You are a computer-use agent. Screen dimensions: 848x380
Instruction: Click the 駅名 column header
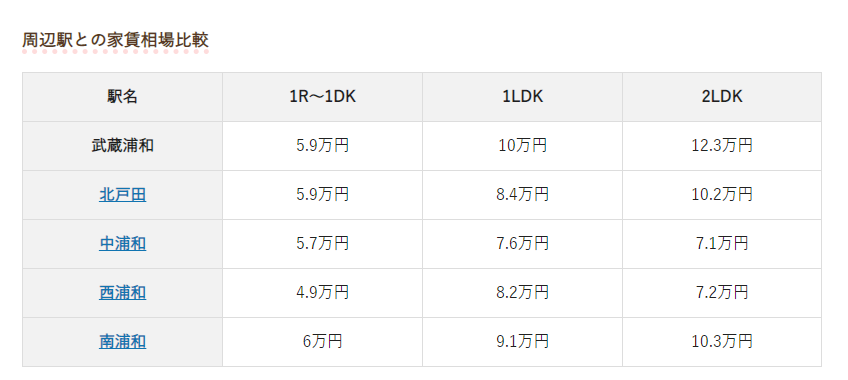click(x=122, y=97)
